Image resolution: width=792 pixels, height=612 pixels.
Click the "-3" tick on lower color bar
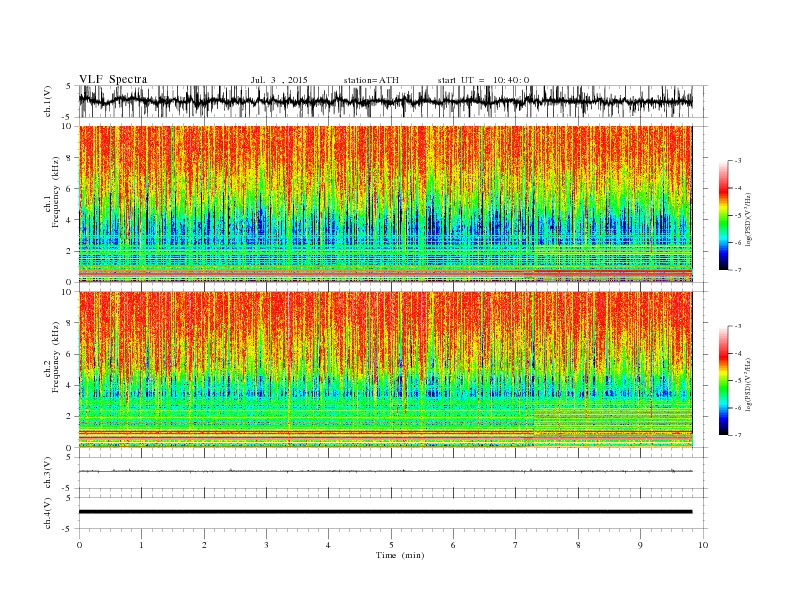(738, 326)
